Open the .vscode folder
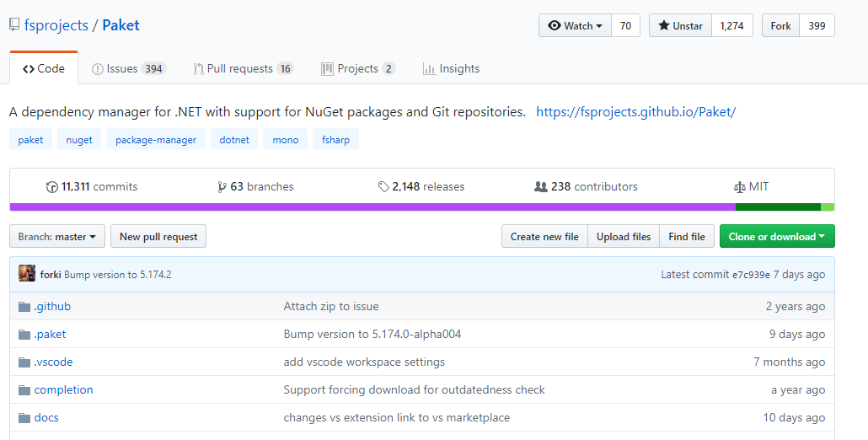Image resolution: width=868 pixels, height=440 pixels. (53, 362)
